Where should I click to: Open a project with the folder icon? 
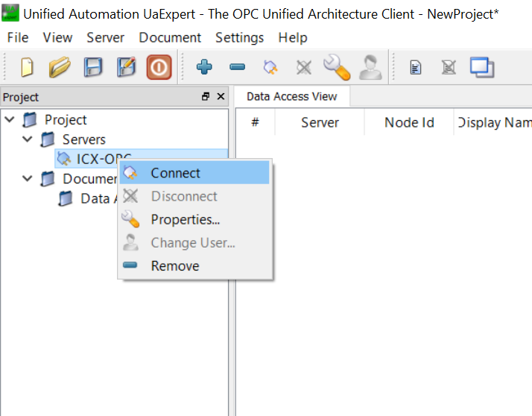pyautogui.click(x=60, y=68)
